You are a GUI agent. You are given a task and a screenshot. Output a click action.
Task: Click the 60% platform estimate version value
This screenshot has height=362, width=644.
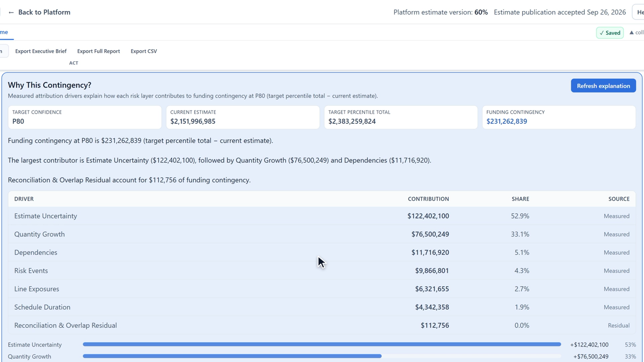point(481,12)
